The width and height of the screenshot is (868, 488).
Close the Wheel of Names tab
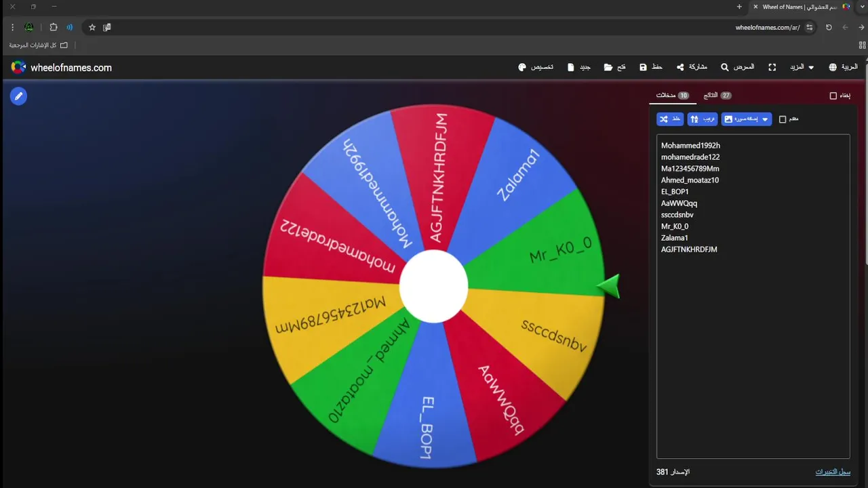pyautogui.click(x=755, y=7)
